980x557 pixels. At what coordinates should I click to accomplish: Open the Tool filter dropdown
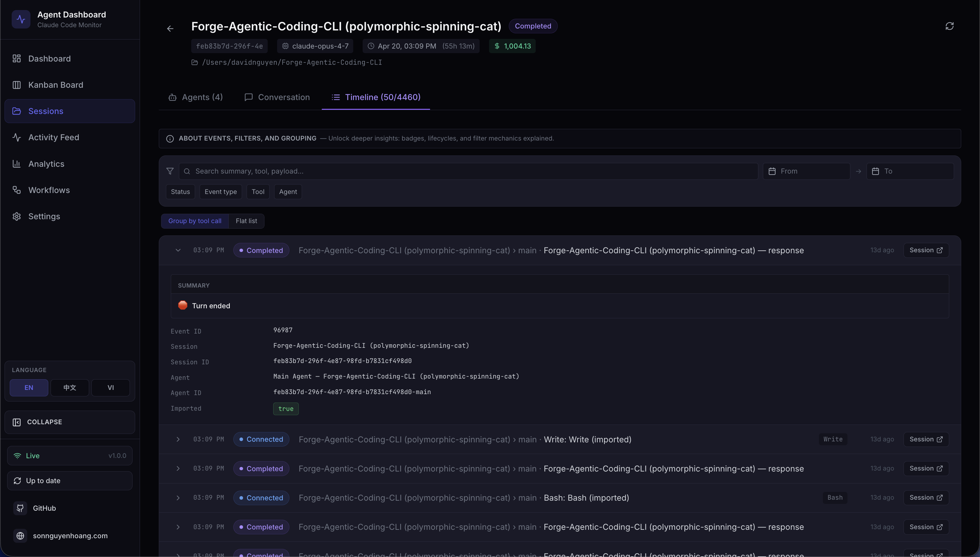pos(258,192)
